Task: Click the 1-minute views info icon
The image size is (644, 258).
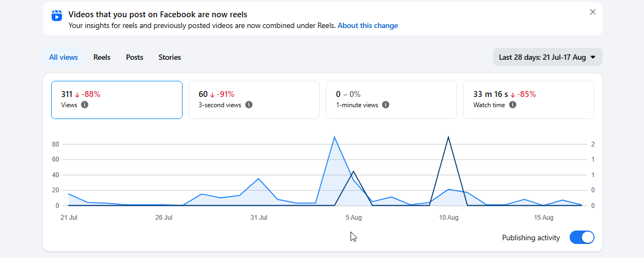Action: (386, 104)
